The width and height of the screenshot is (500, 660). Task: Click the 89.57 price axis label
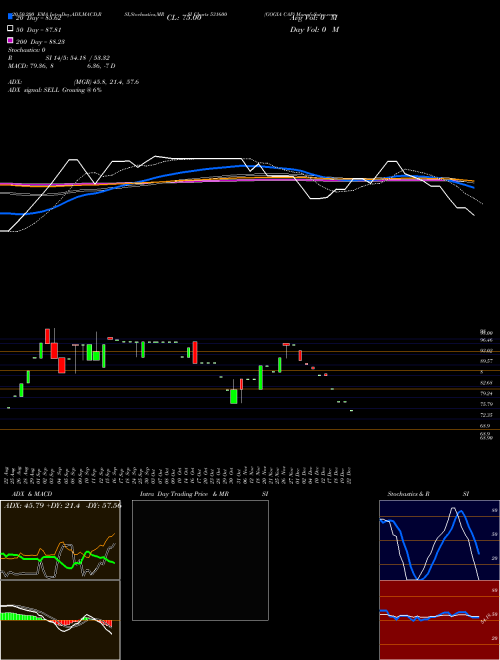point(487,361)
